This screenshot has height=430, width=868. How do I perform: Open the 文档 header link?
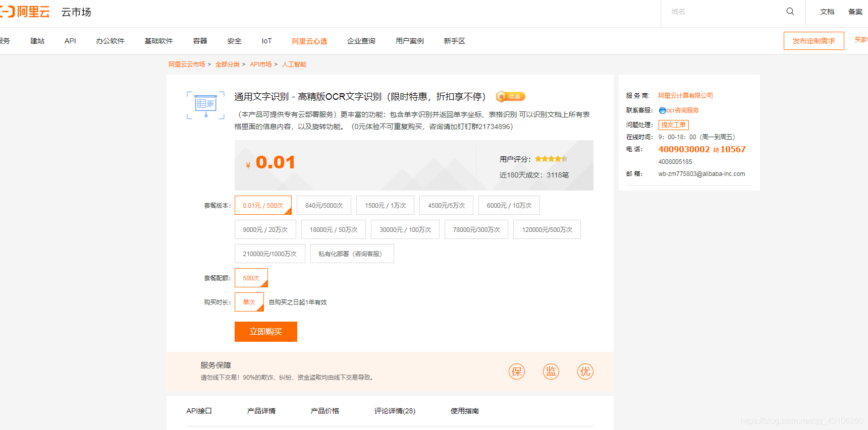[x=827, y=12]
